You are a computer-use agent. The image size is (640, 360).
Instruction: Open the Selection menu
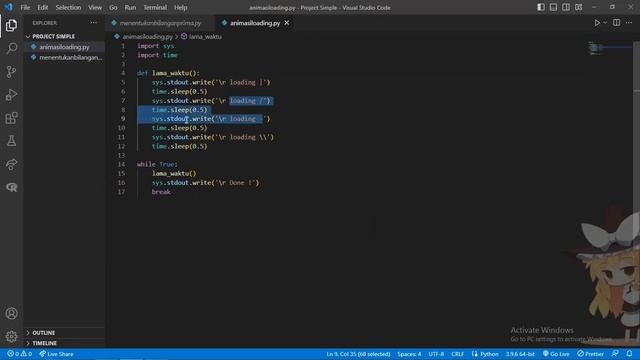pyautogui.click(x=68, y=7)
